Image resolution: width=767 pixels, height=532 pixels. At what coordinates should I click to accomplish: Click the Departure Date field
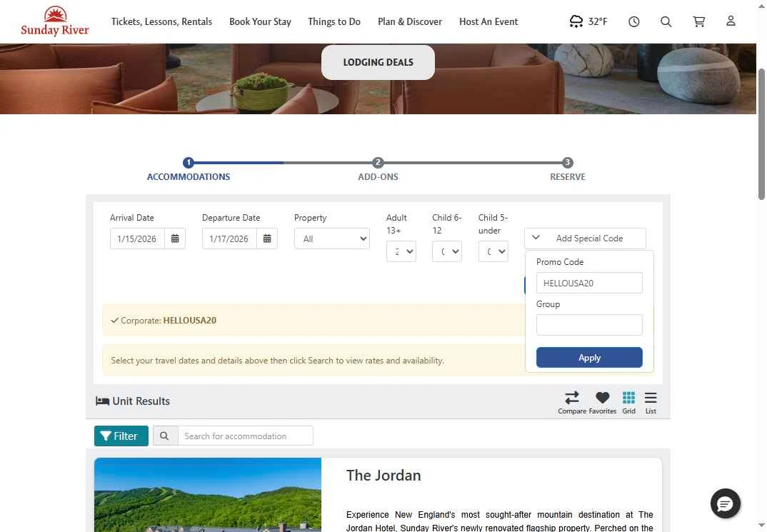[x=229, y=239]
